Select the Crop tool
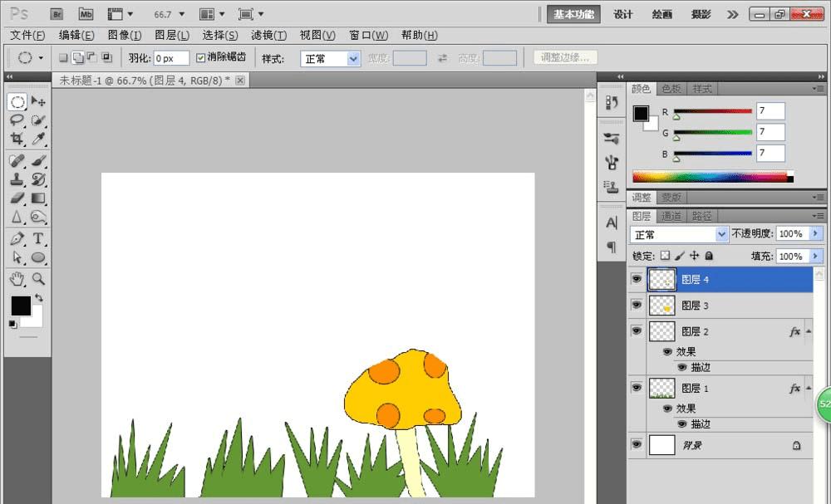 point(17,139)
